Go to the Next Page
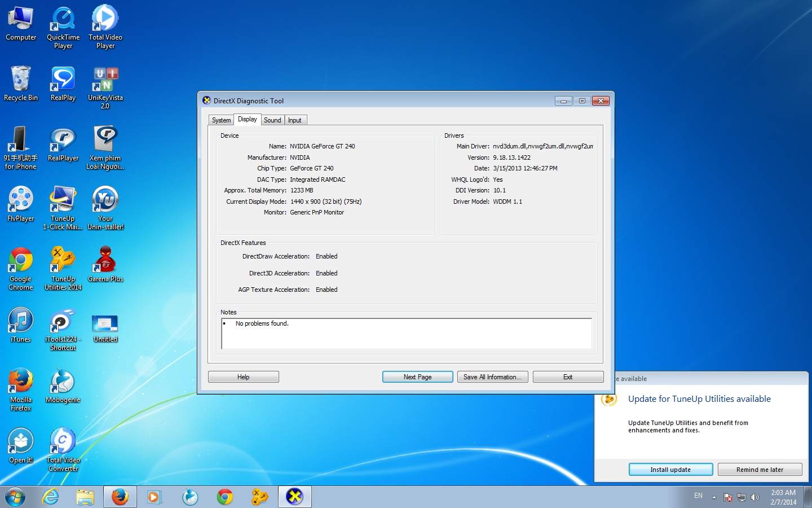This screenshot has width=812, height=508. coord(418,377)
